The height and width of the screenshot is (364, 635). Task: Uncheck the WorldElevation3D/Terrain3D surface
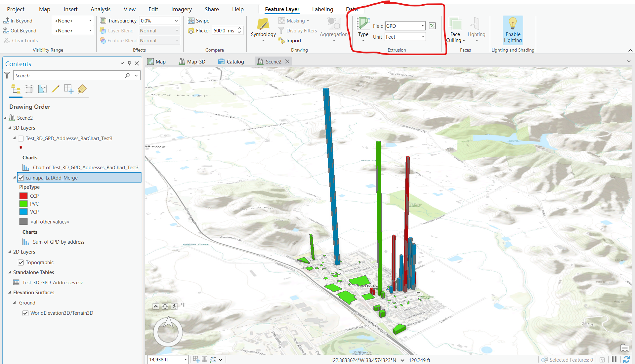click(x=25, y=313)
